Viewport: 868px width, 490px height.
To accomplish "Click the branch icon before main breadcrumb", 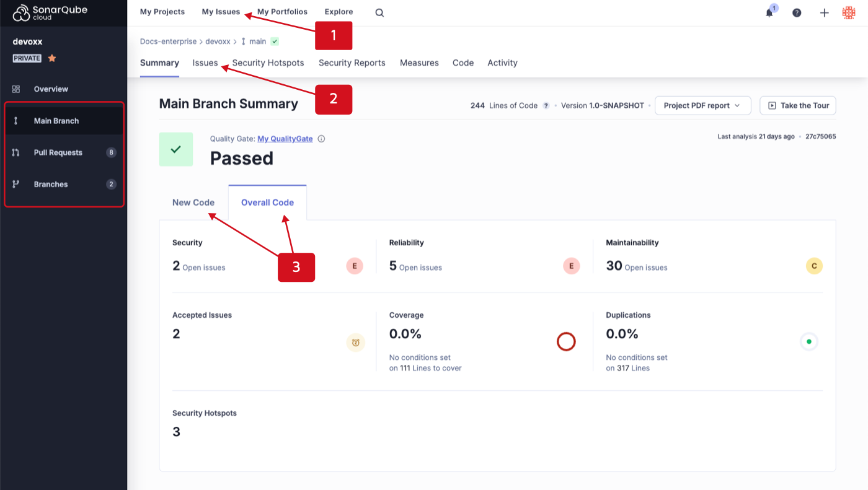I will (x=244, y=42).
